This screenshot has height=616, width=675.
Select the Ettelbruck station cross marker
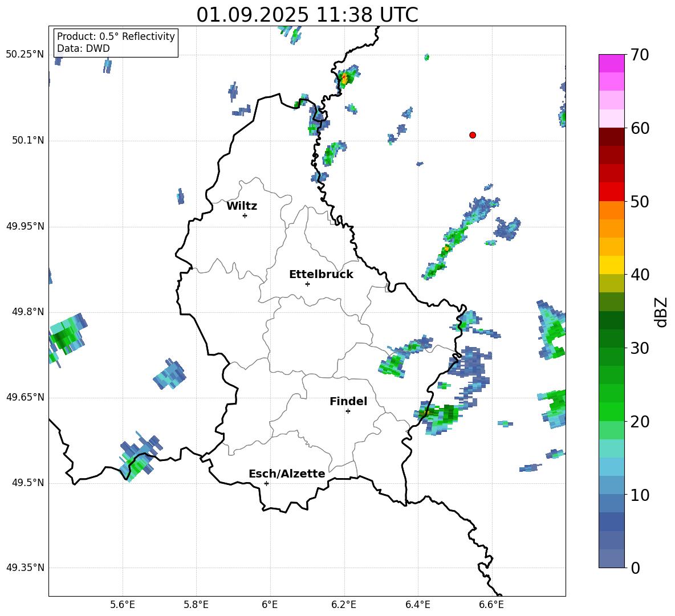pyautogui.click(x=307, y=284)
